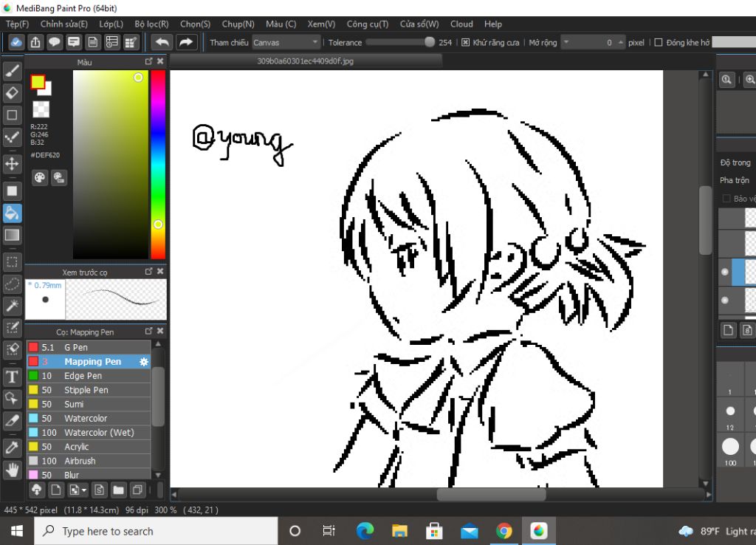Select the yellow foreground color swatch
Image resolution: width=756 pixels, height=545 pixels.
[38, 82]
